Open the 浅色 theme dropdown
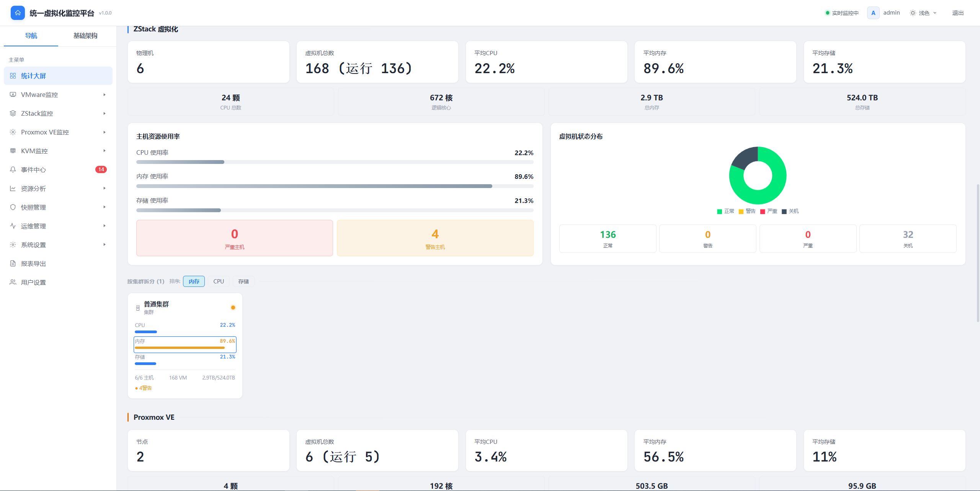The height and width of the screenshot is (491, 980). pyautogui.click(x=923, y=13)
